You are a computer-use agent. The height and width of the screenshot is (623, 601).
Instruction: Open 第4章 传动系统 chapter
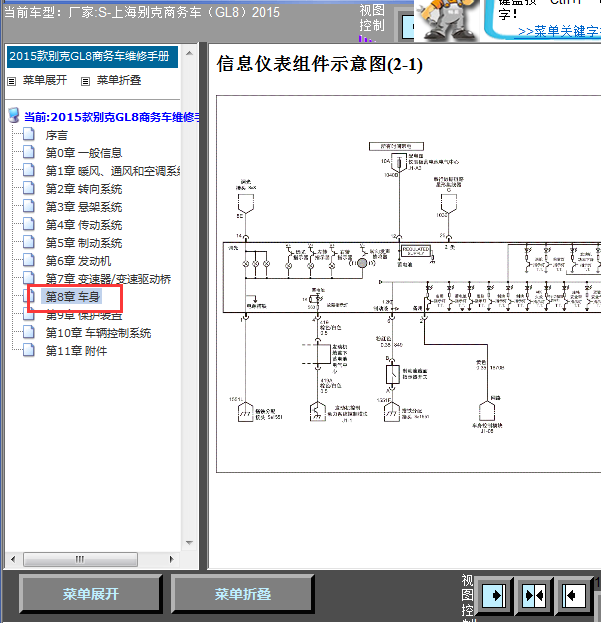click(84, 225)
